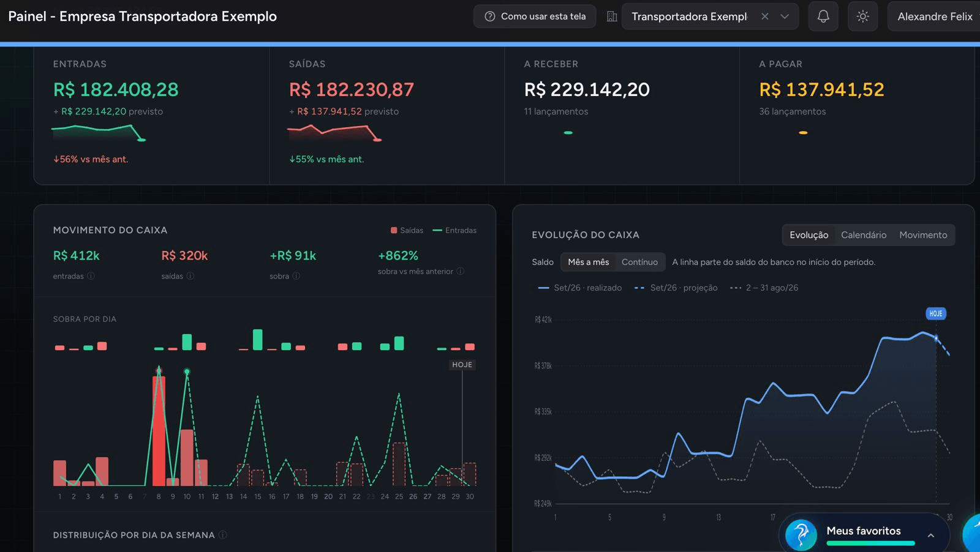
Task: Click the ↓56% vs mês ant. text
Action: (x=91, y=159)
